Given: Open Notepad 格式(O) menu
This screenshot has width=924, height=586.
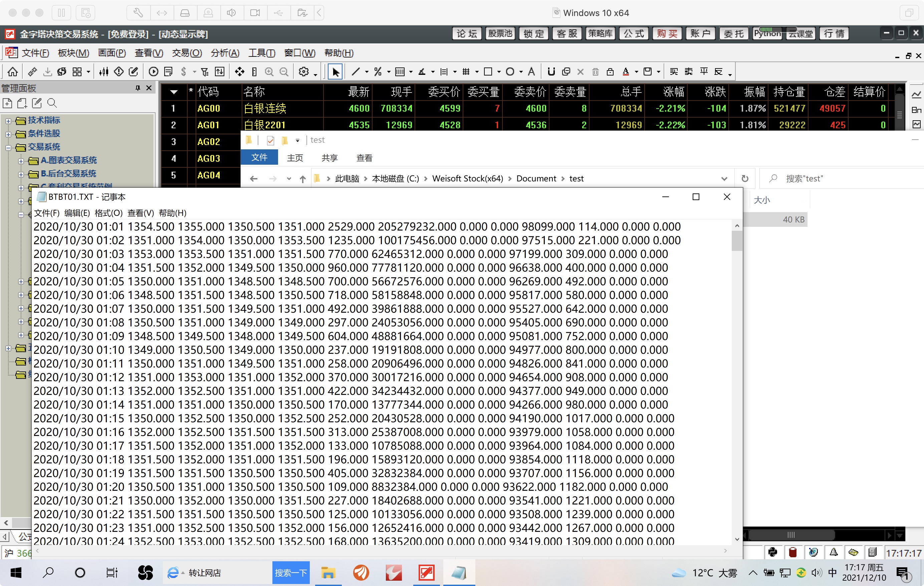Looking at the screenshot, I should [x=108, y=213].
